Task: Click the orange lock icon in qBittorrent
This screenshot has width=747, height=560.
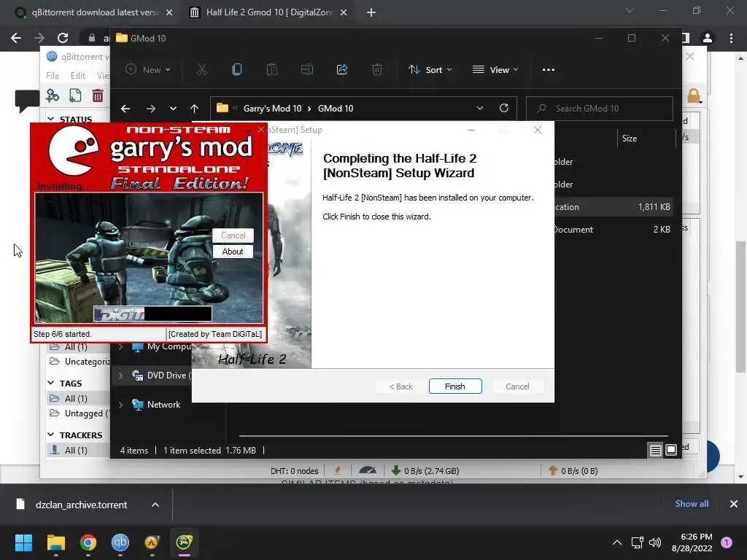Action: coord(694,97)
